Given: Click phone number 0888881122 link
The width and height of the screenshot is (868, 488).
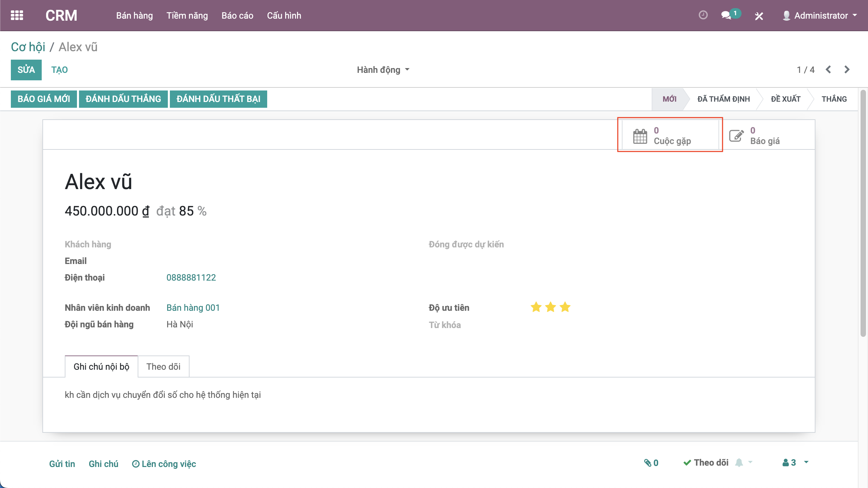Looking at the screenshot, I should (x=191, y=278).
